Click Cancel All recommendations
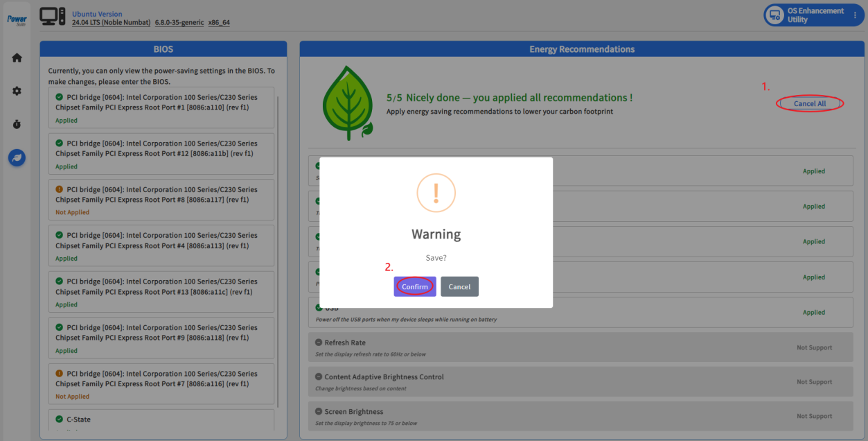868x441 pixels. (x=810, y=103)
